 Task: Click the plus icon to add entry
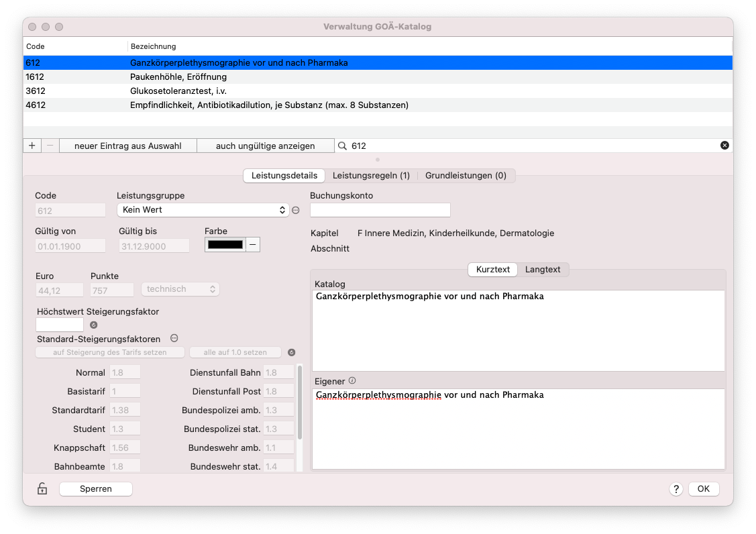[x=32, y=146]
